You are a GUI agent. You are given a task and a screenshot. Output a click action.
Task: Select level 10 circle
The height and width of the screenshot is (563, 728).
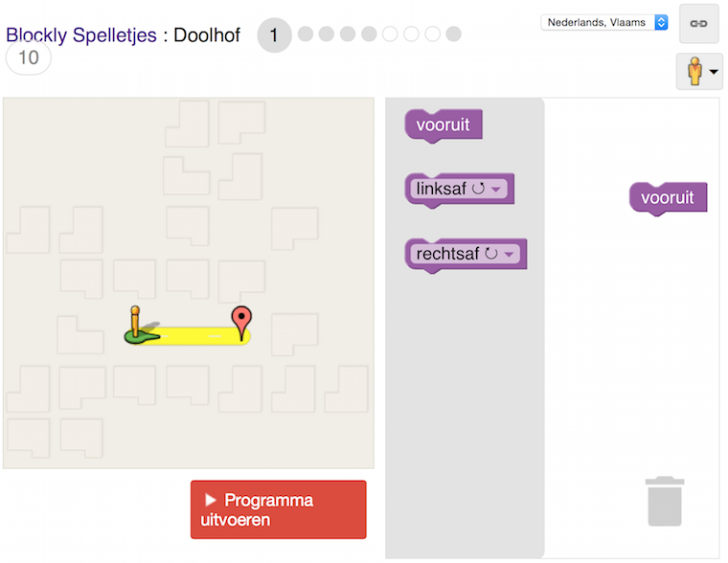(x=29, y=58)
